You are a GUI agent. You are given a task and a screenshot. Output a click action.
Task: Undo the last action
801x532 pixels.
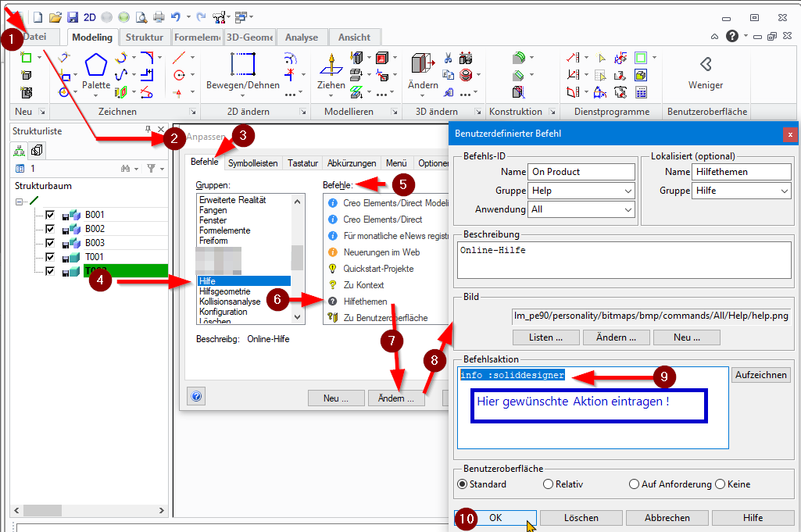tap(176, 17)
